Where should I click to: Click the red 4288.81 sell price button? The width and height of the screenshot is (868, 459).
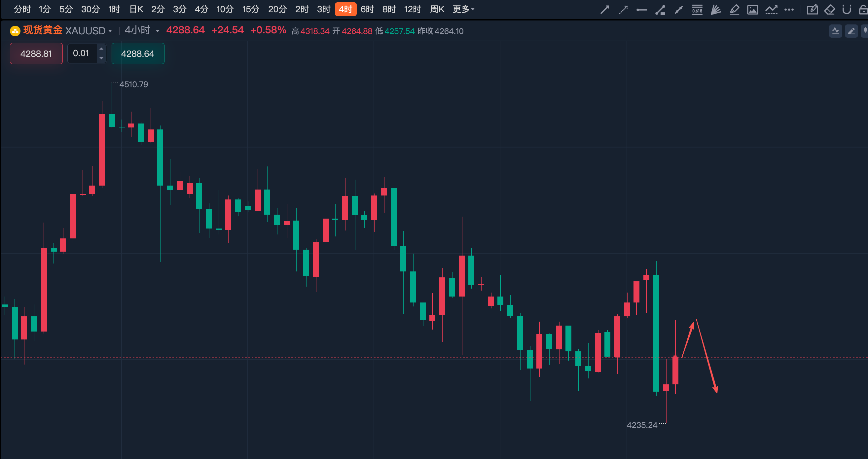pos(36,53)
